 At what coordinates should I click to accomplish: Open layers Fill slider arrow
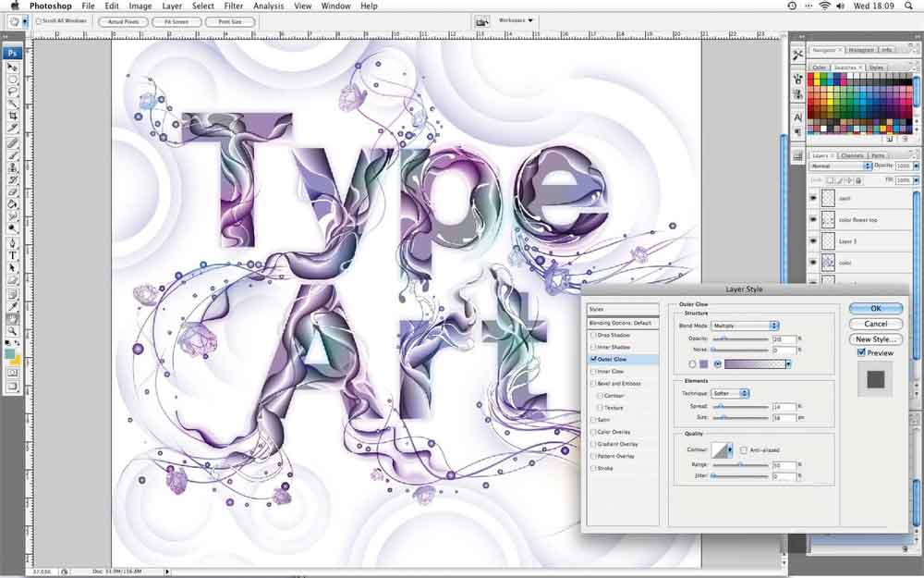[x=916, y=180]
